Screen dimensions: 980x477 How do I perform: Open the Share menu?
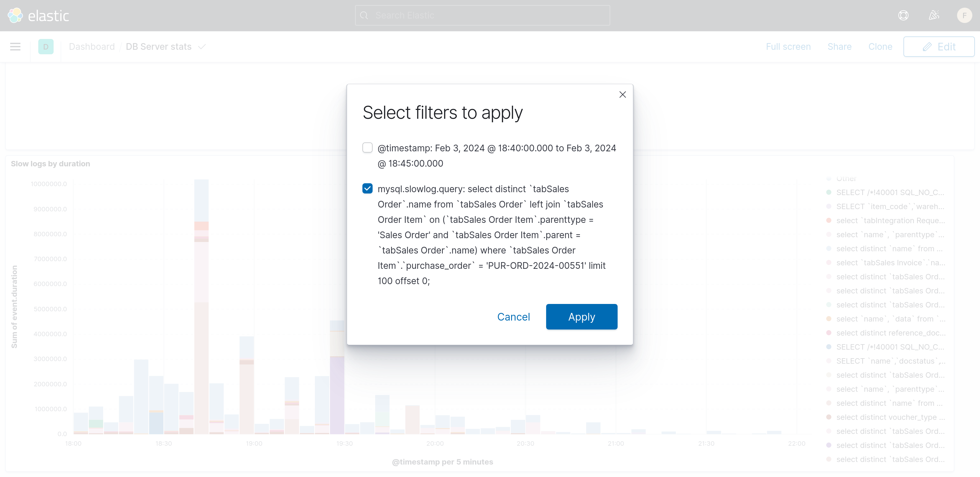point(839,46)
